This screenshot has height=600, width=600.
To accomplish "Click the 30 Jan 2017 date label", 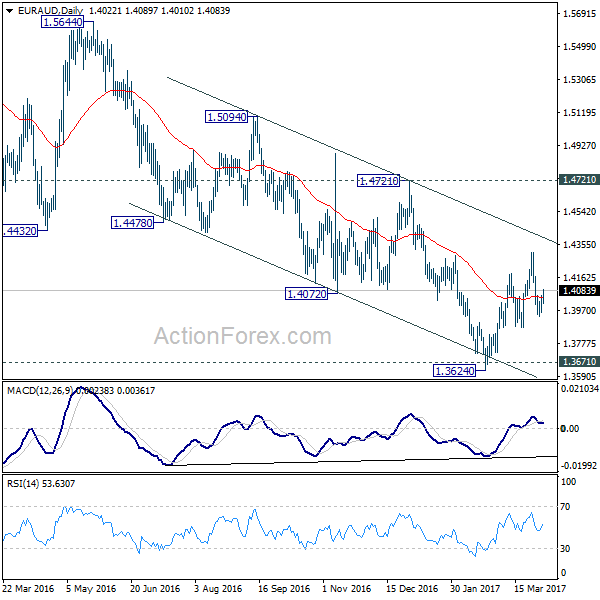I will (x=475, y=589).
